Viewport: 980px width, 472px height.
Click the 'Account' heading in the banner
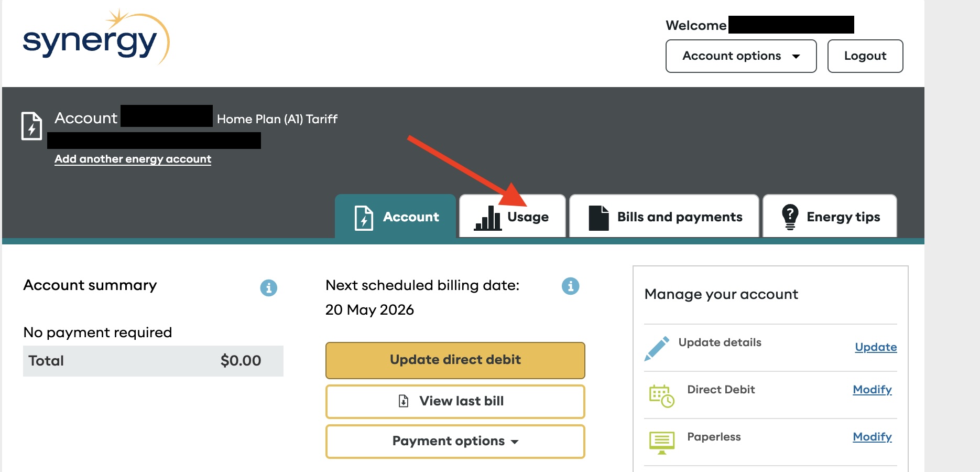point(86,118)
